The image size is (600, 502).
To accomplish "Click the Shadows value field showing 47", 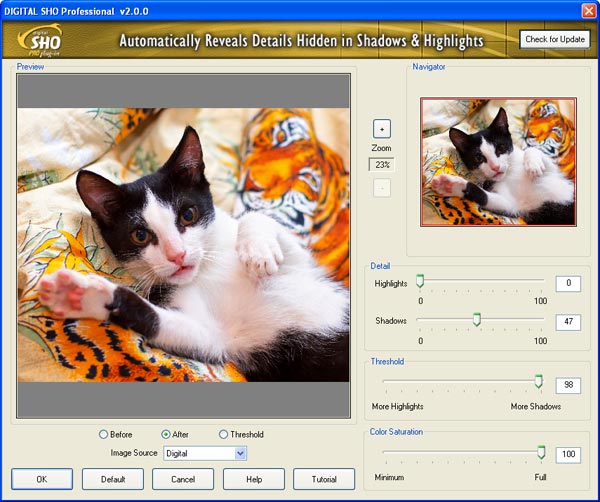I will pos(568,321).
